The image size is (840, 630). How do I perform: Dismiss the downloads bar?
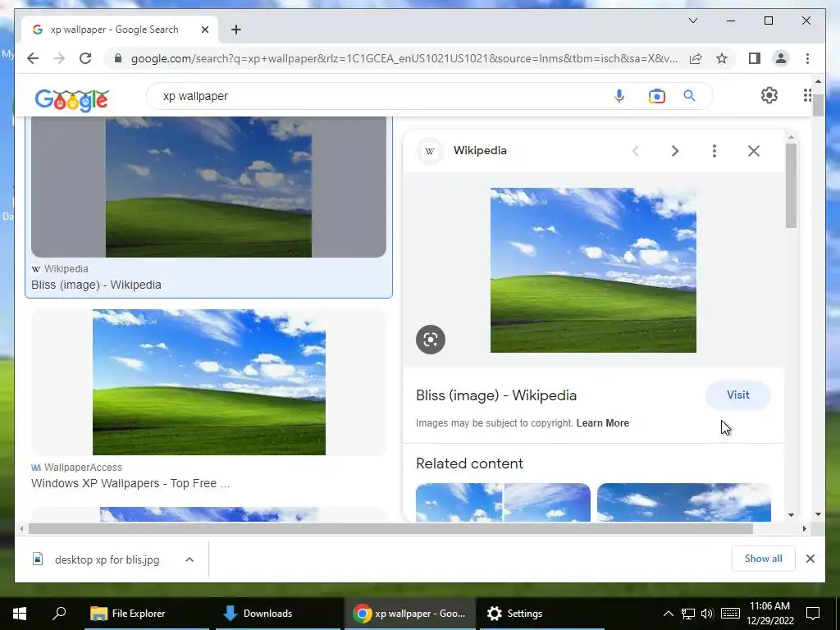point(810,559)
